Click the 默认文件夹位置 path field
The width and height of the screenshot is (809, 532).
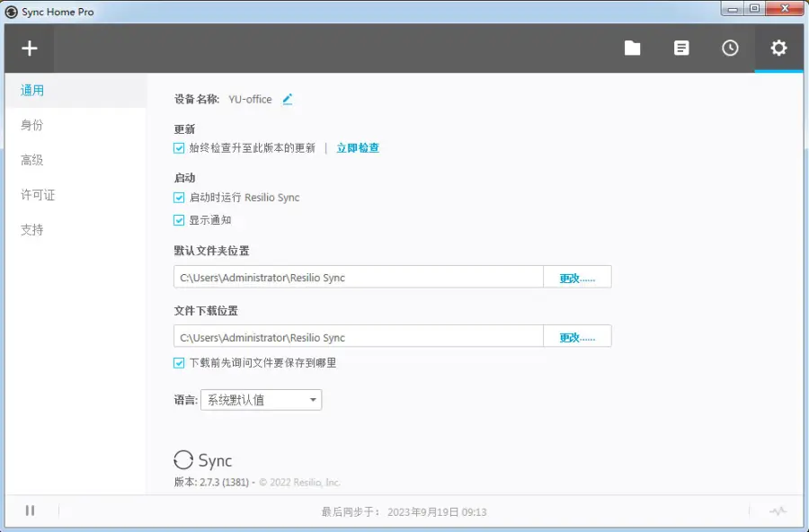[359, 277]
